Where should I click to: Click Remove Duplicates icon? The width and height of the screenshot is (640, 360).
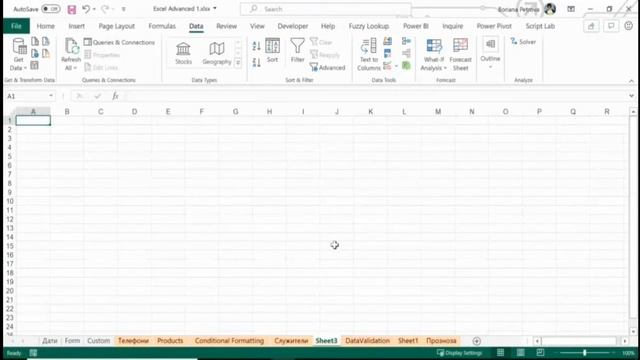pos(387,53)
